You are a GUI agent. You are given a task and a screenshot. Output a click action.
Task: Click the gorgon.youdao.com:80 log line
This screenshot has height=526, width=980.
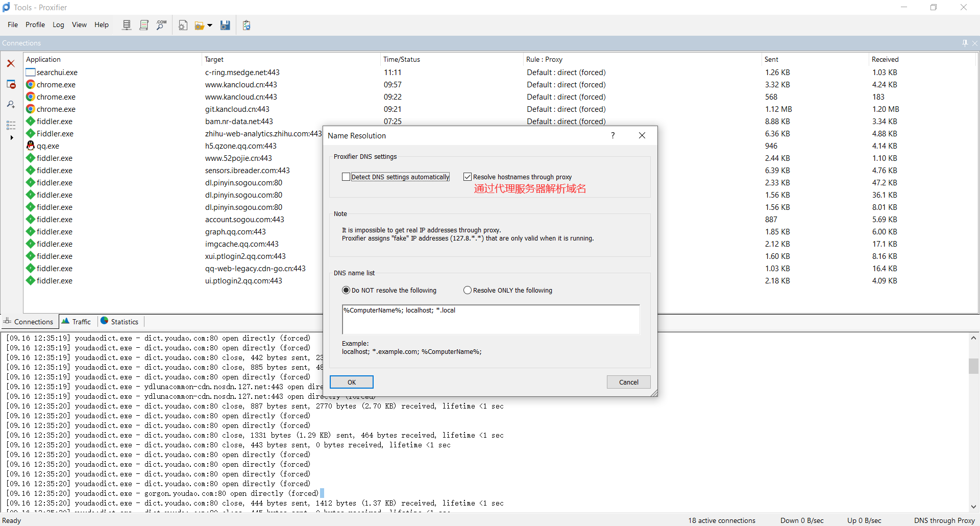pos(162,493)
